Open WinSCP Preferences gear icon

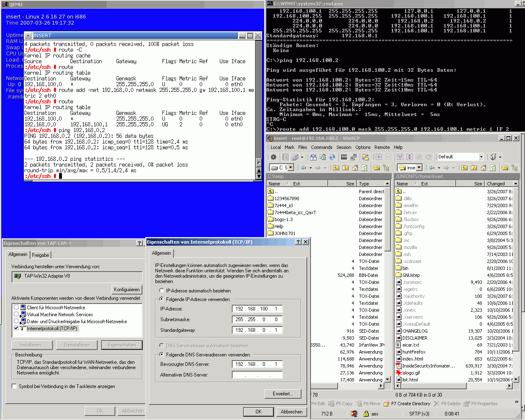[x=274, y=157]
